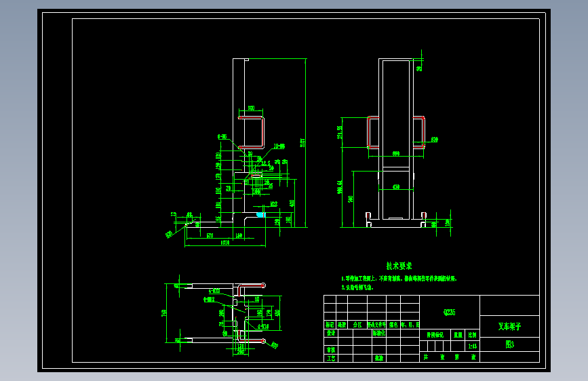The width and height of the screenshot is (588, 381).
Task: Select the 690 width dimension in the front view
Action: 396,153
